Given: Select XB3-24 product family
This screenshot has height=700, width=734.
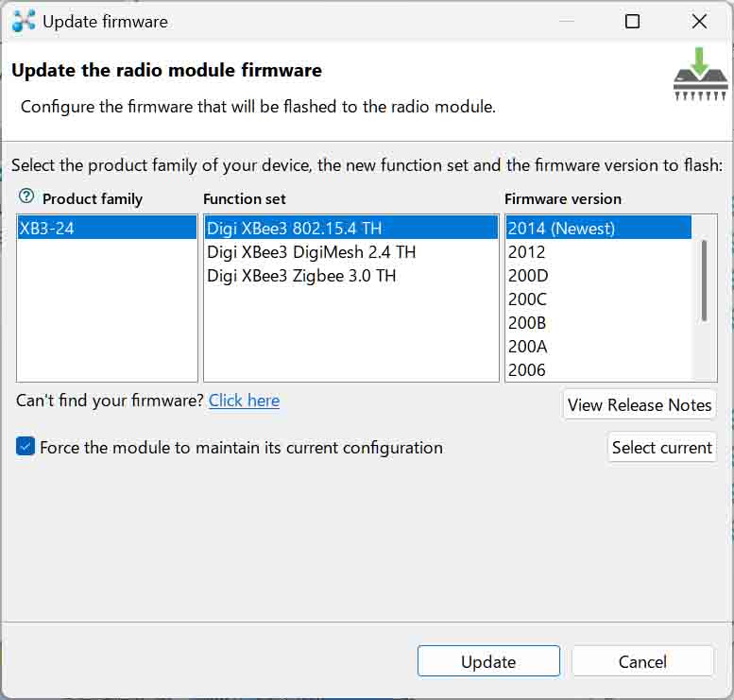Looking at the screenshot, I should [x=107, y=228].
